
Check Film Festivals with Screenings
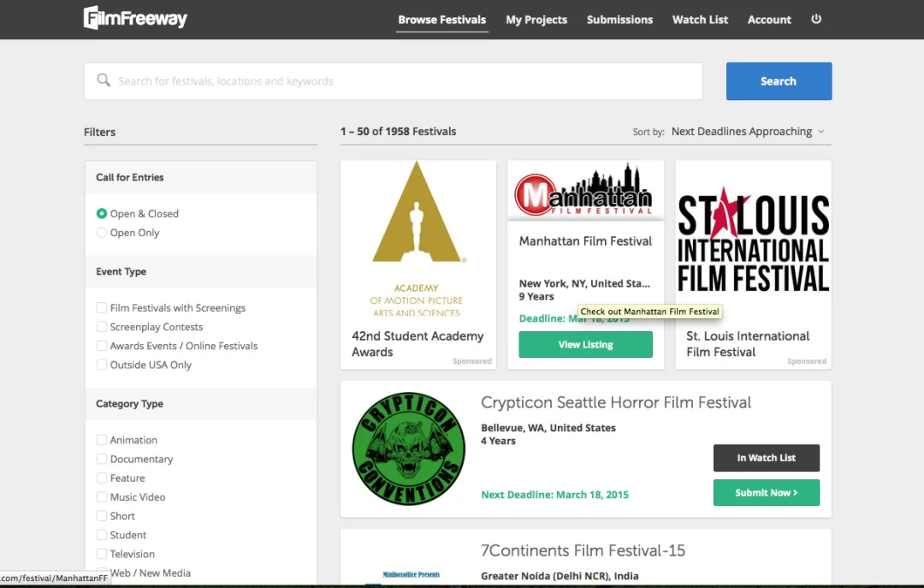(101, 308)
